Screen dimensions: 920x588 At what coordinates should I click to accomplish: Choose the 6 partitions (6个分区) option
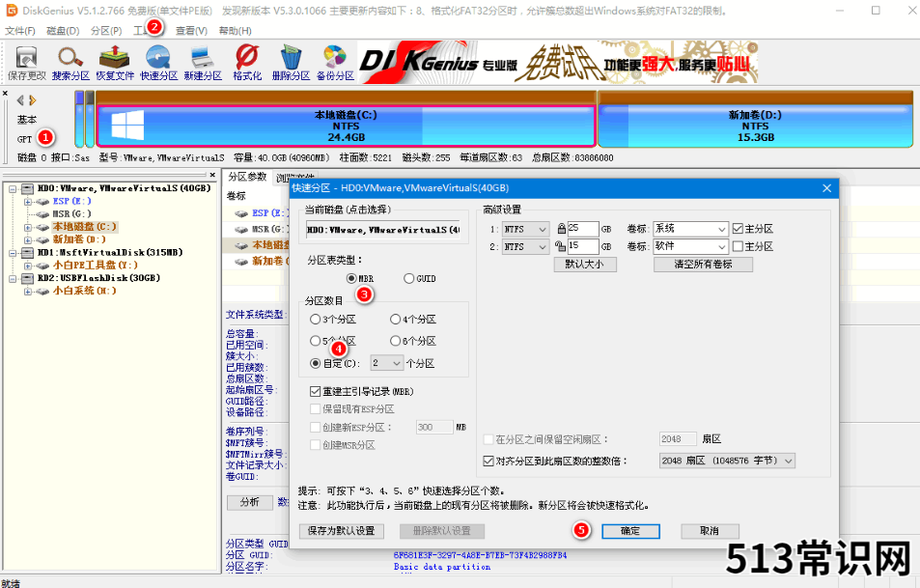(x=395, y=341)
